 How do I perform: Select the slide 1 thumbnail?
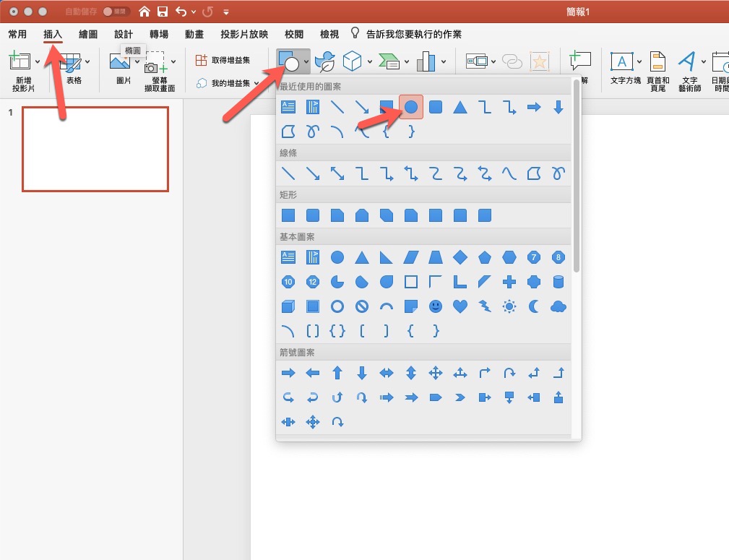95,149
